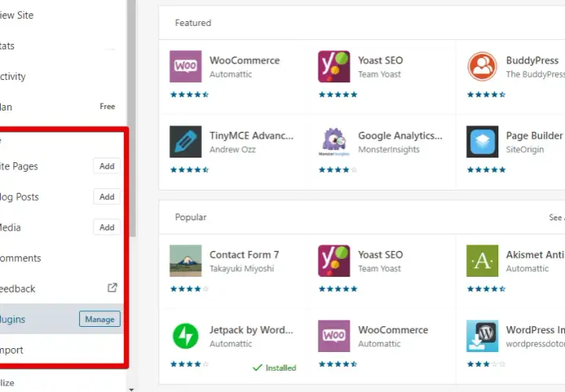Click the Installed status on Jetpack

(275, 368)
